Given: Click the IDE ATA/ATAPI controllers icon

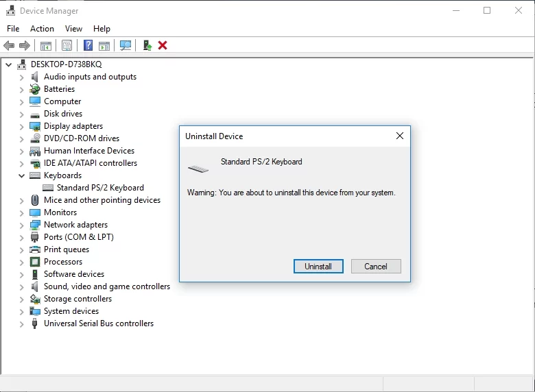Looking at the screenshot, I should [x=35, y=163].
